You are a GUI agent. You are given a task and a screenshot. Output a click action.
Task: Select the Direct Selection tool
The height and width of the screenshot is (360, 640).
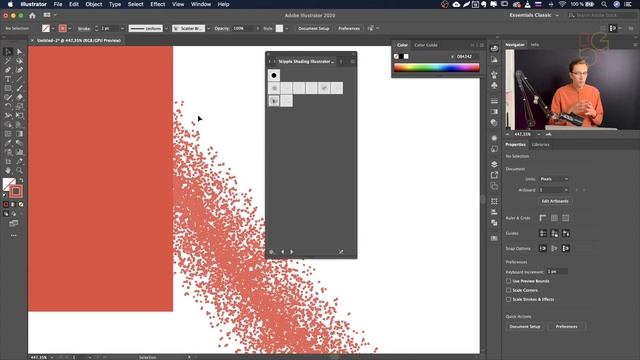point(19,52)
